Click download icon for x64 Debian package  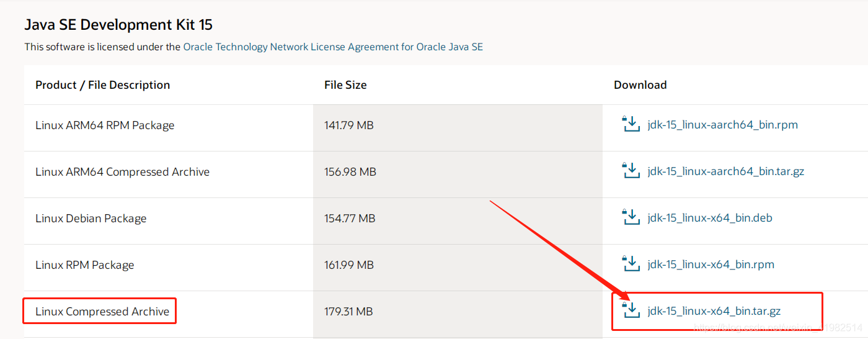pyautogui.click(x=631, y=217)
